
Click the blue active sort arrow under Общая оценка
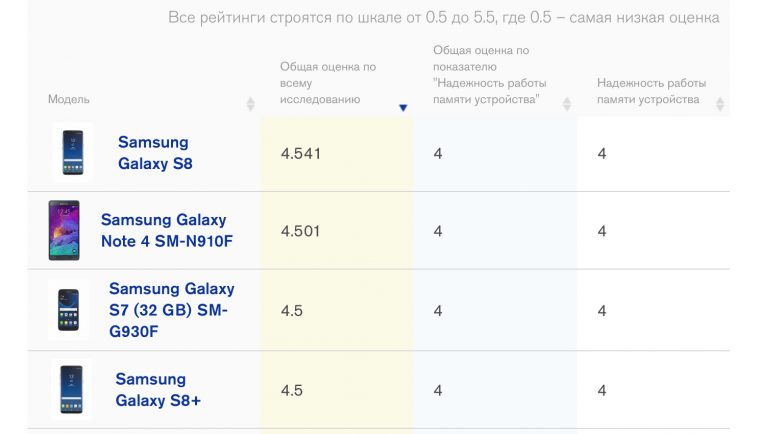coord(403,107)
